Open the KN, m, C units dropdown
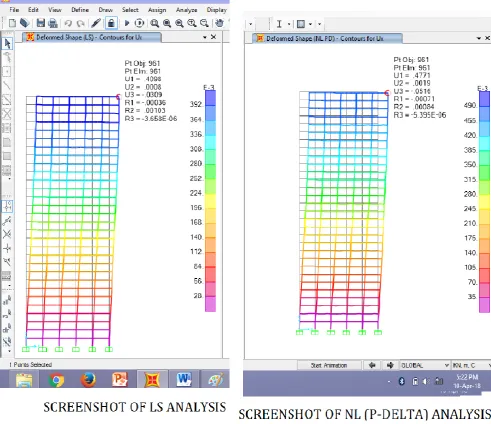Image resolution: width=491 pixels, height=424 pixels. click(471, 365)
